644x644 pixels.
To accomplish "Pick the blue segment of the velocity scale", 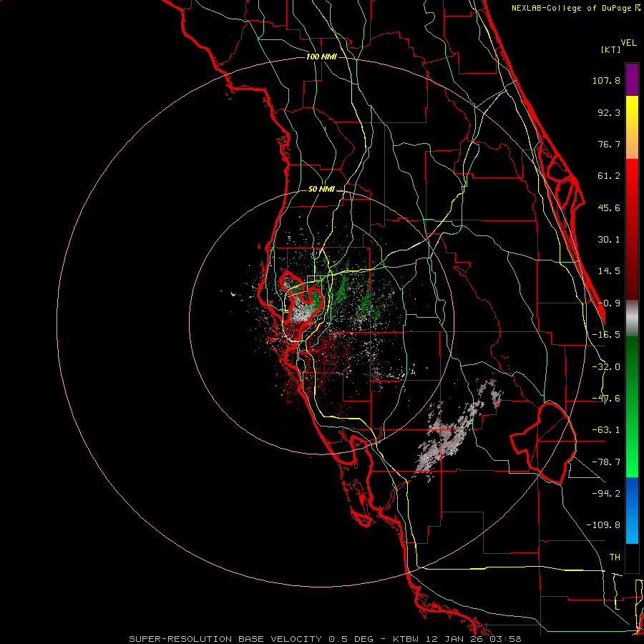I will pyautogui.click(x=632, y=510).
